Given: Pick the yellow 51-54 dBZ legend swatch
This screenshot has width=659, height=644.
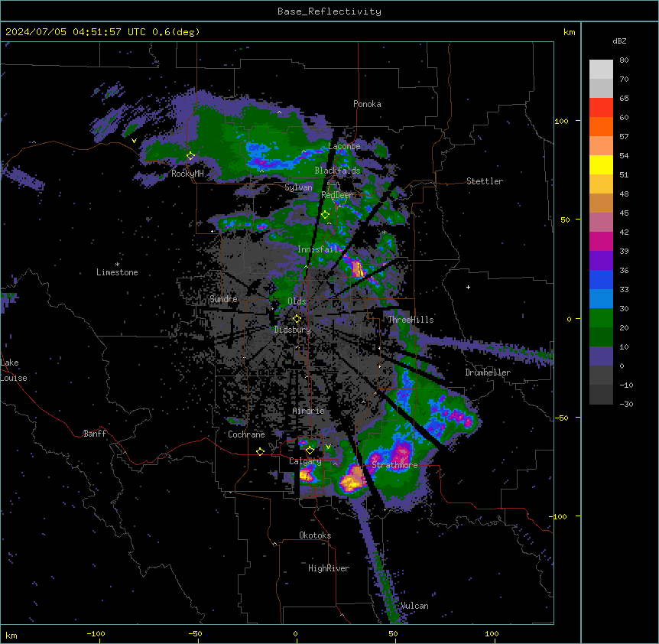Looking at the screenshot, I should pos(601,164).
